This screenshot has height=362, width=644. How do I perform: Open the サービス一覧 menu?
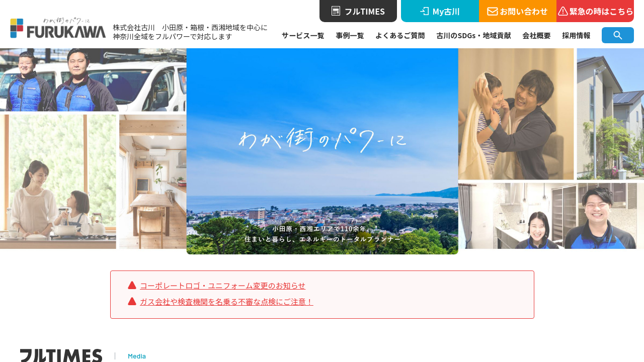point(303,35)
